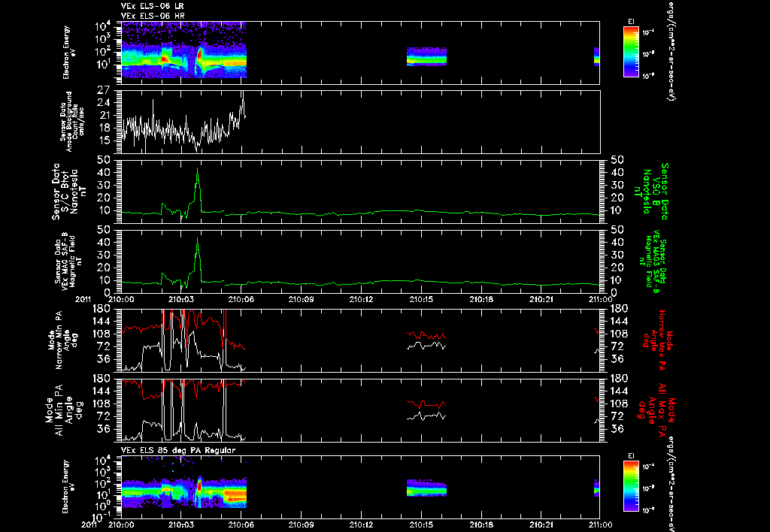
Task: Select the "Mode All Min PA Angle" label
Action: [63, 410]
